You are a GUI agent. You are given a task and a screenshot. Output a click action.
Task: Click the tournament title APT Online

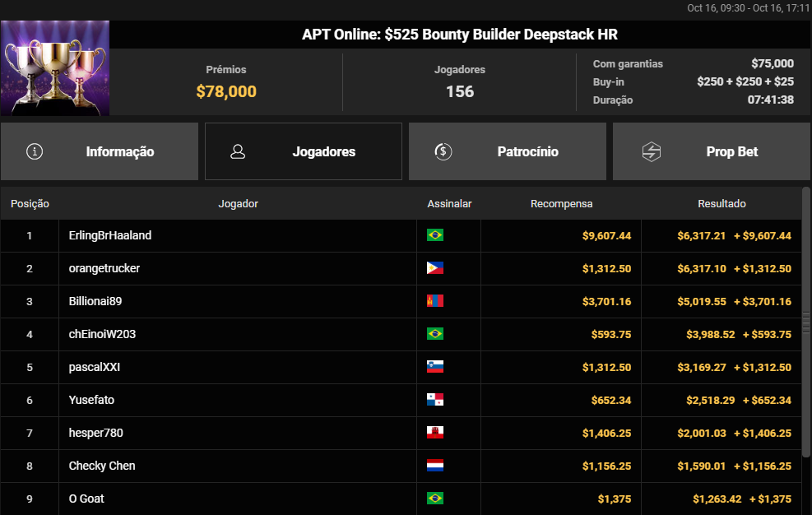[x=460, y=35]
